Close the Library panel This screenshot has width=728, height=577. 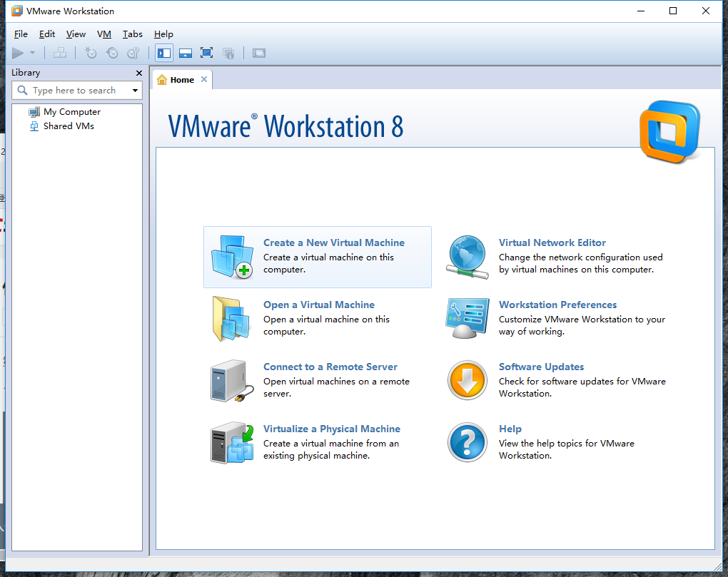point(139,73)
